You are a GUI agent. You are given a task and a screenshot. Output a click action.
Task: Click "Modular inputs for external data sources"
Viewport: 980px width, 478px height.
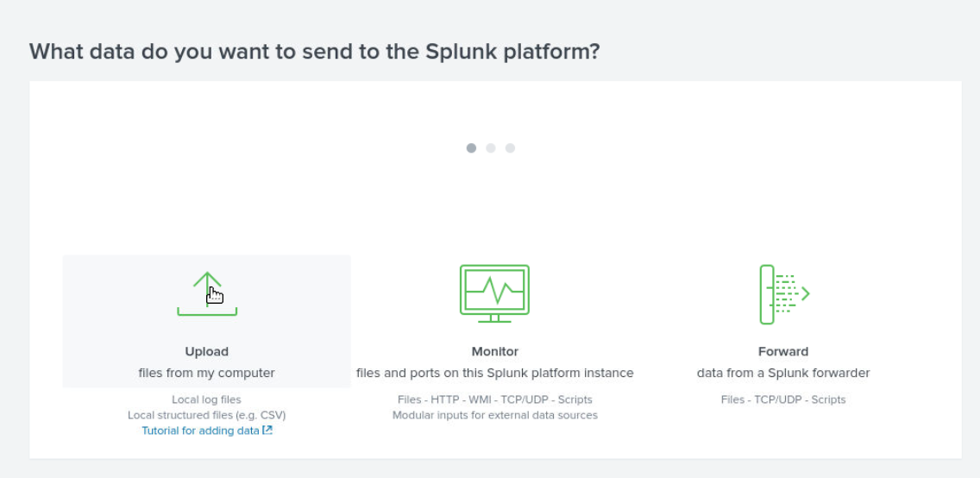pos(495,415)
